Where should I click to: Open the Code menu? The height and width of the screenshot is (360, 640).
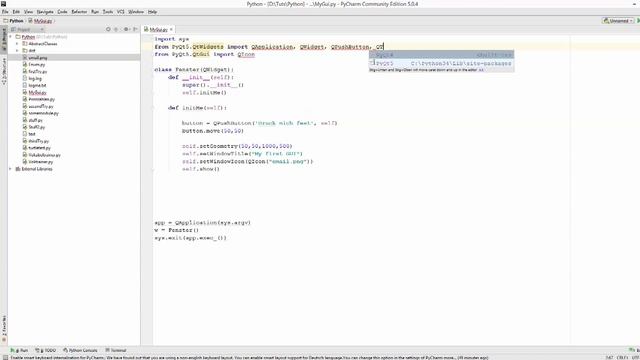62,12
